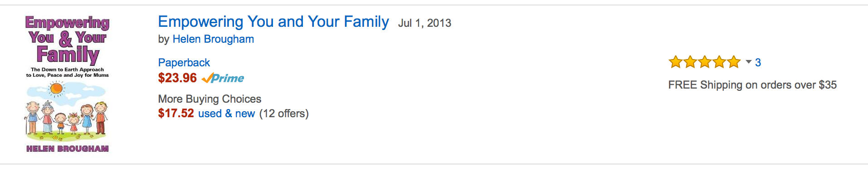Click the FREE Shipping on orders text
The image size is (868, 169).
pos(752,85)
